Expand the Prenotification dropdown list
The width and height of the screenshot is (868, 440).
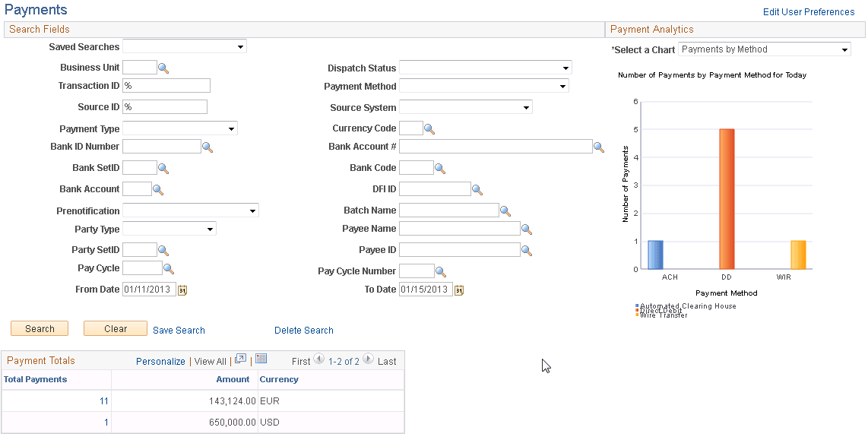point(253,210)
